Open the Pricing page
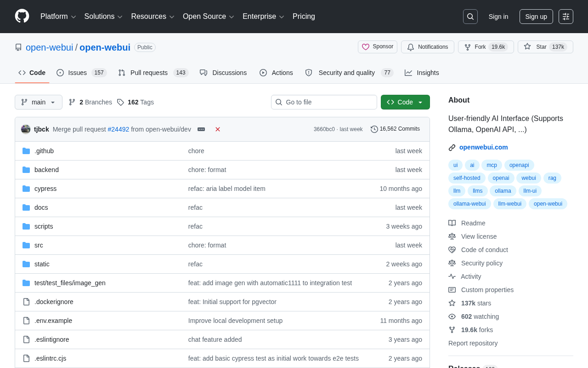 tap(304, 17)
